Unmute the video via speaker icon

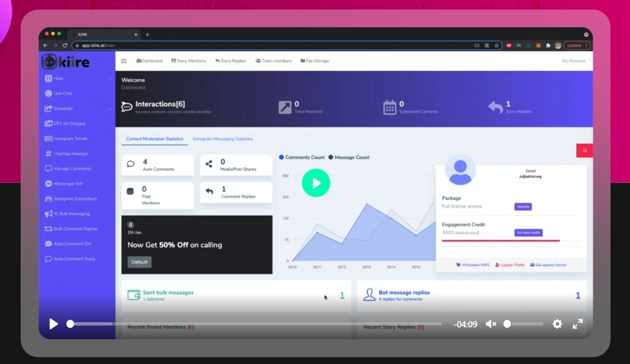click(491, 324)
